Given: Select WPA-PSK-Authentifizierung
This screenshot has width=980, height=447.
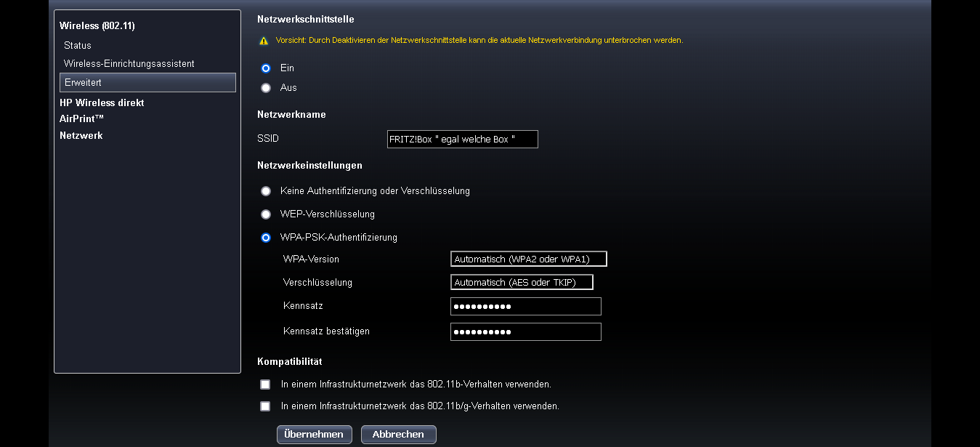Looking at the screenshot, I should (x=266, y=237).
